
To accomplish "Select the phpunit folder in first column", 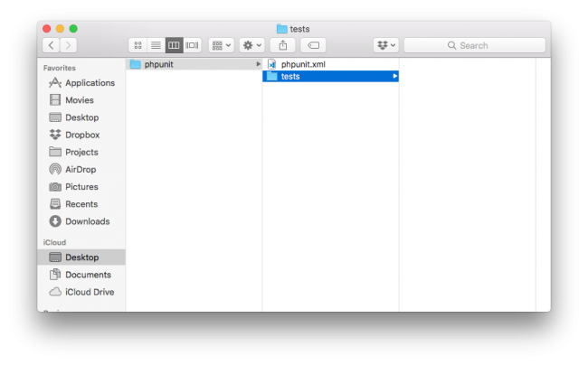I will (x=158, y=64).
